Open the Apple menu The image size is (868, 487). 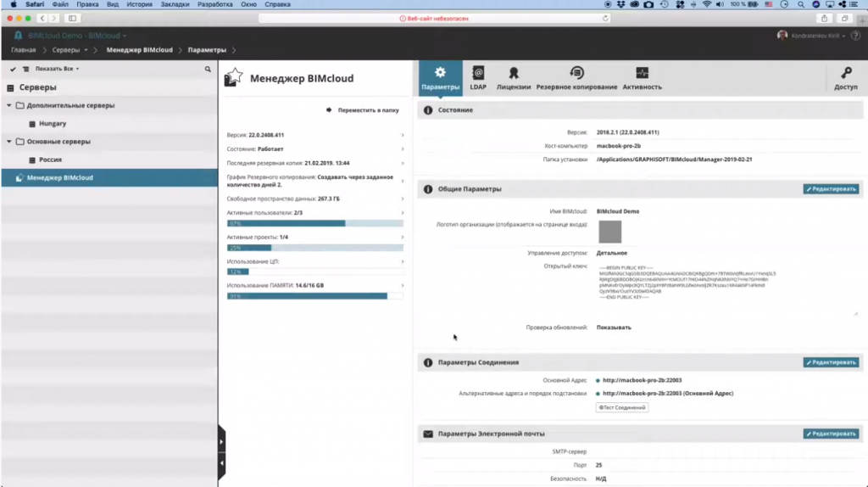14,4
